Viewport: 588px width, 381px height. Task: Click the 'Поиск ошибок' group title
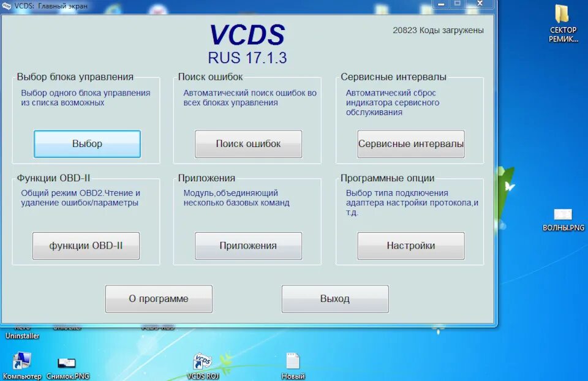210,77
